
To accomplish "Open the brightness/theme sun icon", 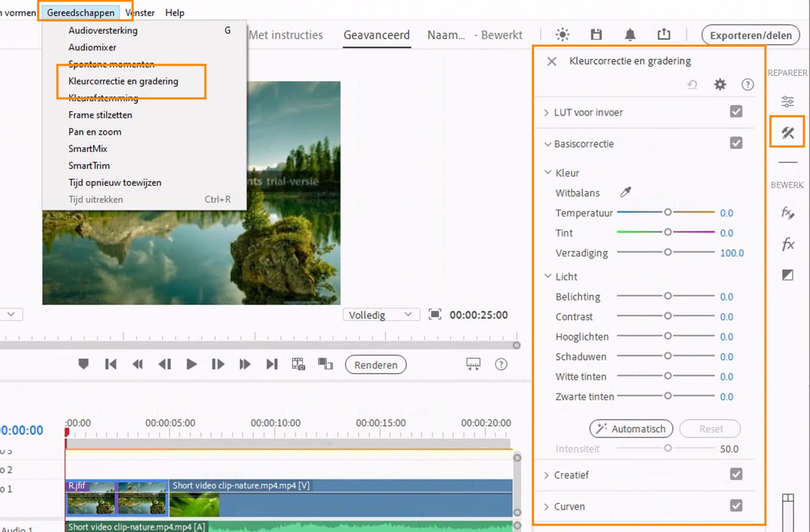I will coord(562,35).
